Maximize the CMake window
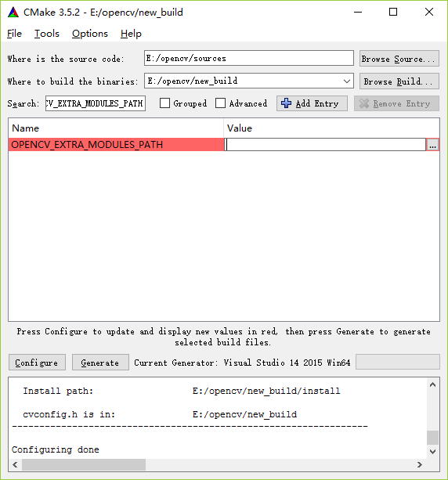 pyautogui.click(x=393, y=13)
